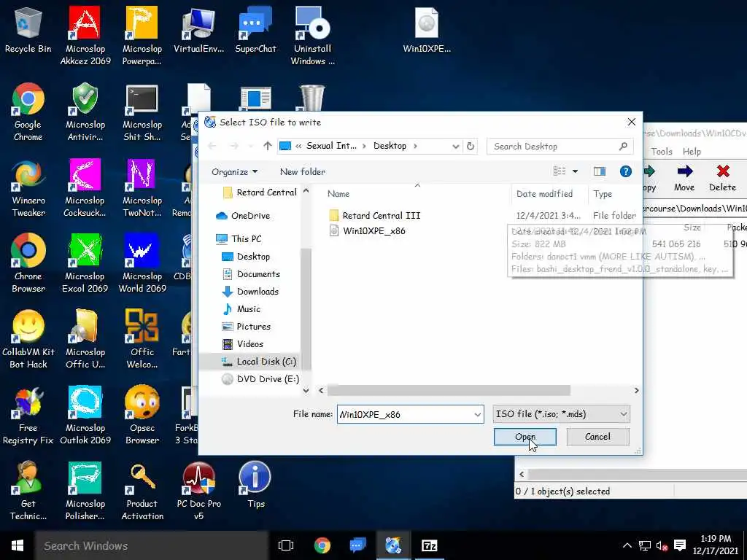Open the view options dropdown arrow
This screenshot has height=560, width=747.
coord(575,171)
